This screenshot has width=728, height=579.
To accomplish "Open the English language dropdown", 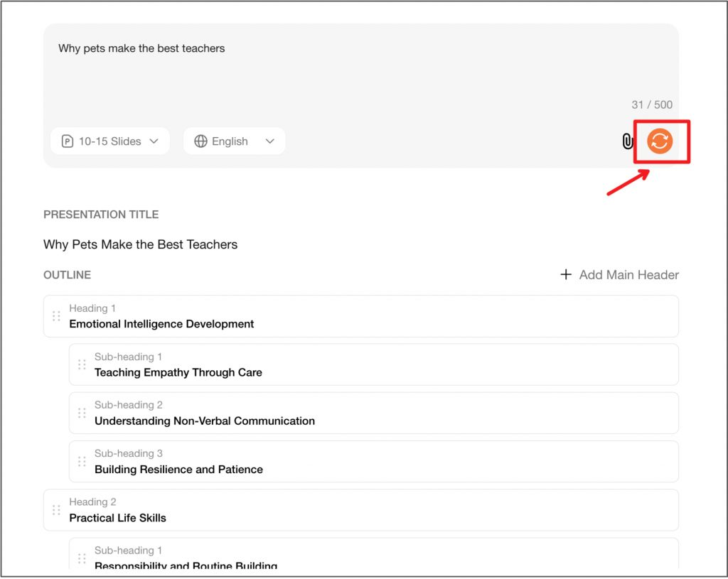I will coord(235,141).
